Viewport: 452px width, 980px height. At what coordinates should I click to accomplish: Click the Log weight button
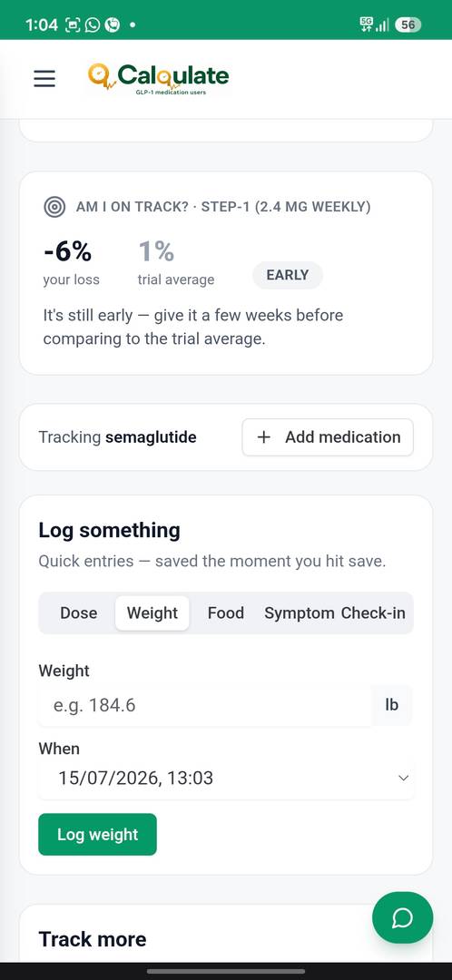tap(97, 835)
